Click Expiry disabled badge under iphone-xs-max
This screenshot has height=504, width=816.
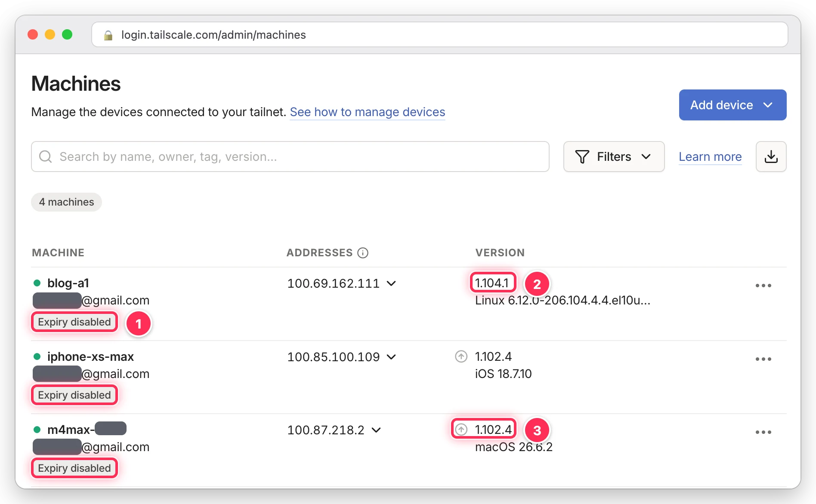[x=74, y=395]
